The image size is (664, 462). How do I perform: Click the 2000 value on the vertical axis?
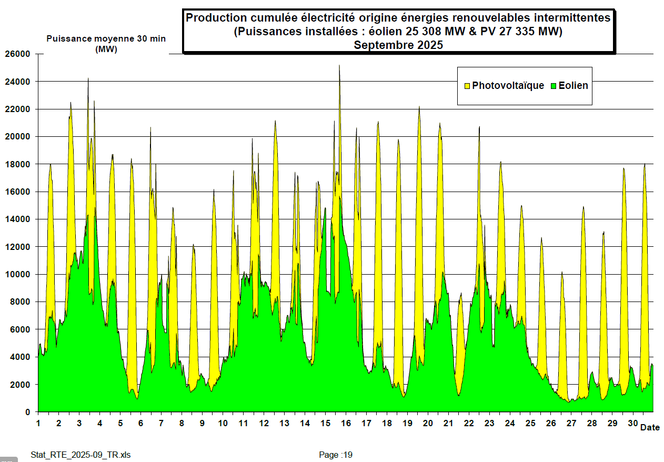[20, 384]
